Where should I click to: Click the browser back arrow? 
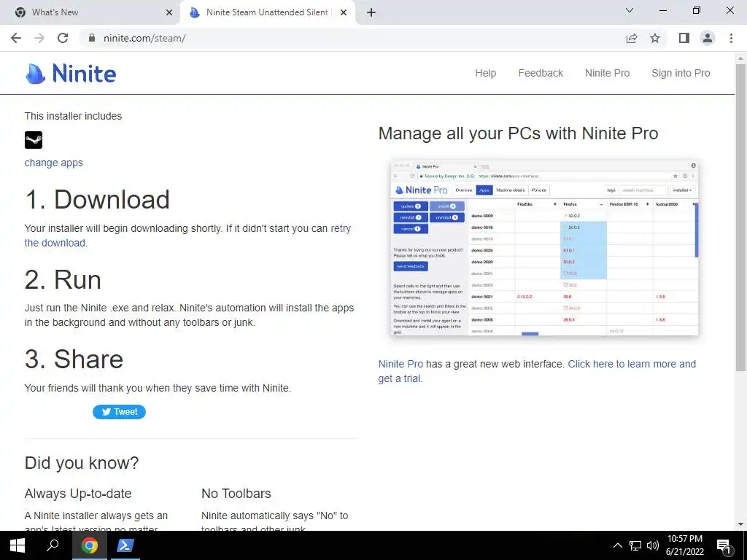tap(16, 38)
